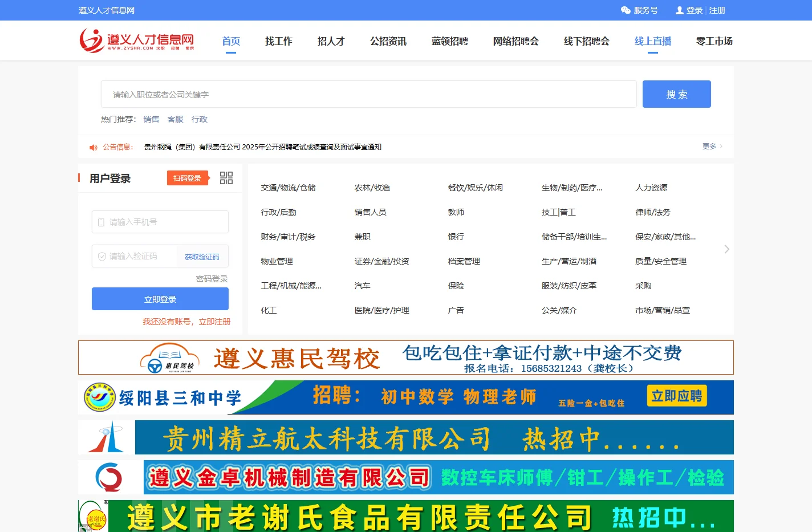This screenshot has height=532, width=812.
Task: Click the 搜索 button
Action: click(677, 94)
